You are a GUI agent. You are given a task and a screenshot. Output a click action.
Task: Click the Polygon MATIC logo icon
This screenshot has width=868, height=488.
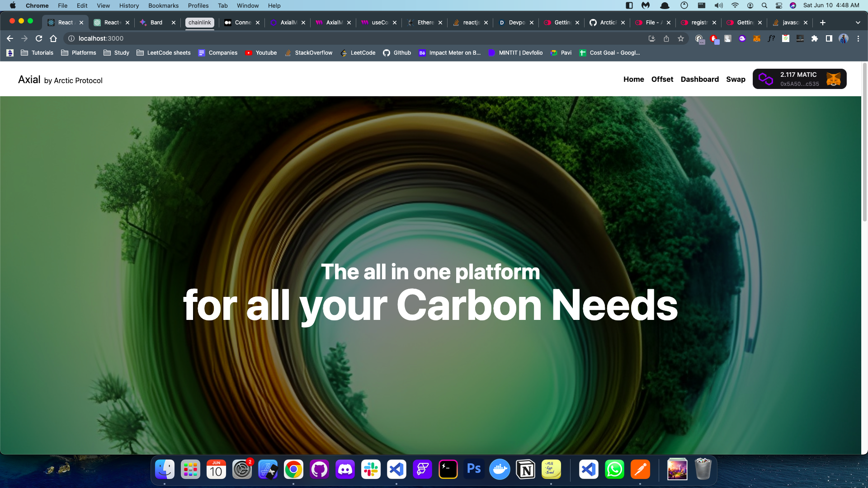(x=765, y=79)
